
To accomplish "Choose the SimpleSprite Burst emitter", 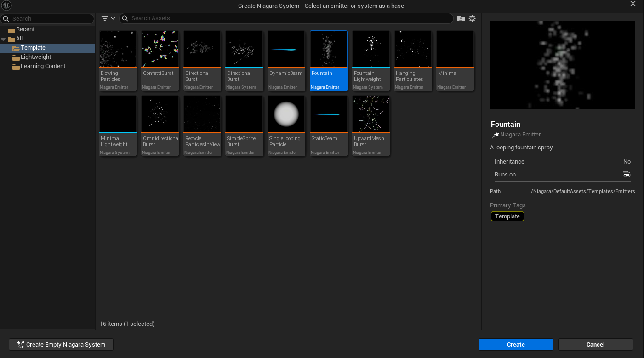I will (245, 126).
